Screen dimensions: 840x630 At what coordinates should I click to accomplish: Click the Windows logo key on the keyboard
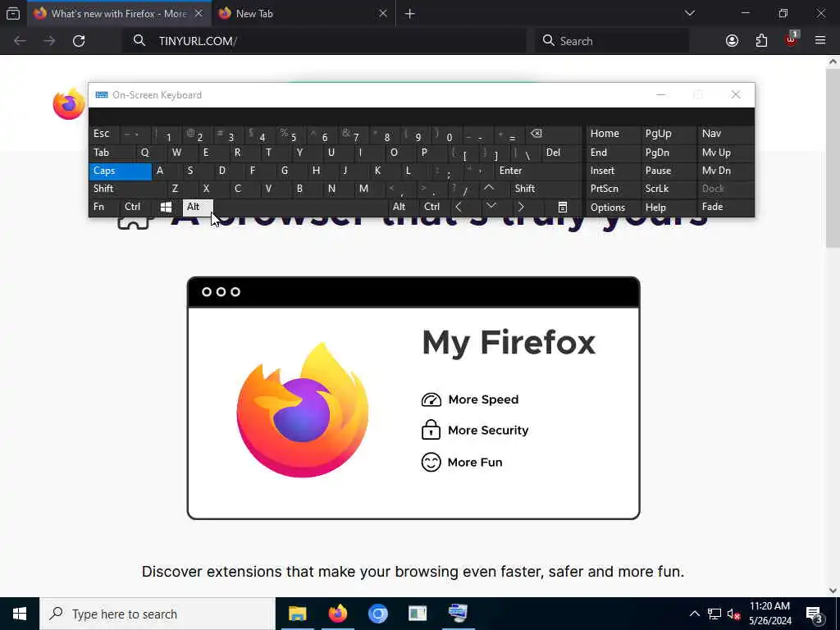pos(166,208)
